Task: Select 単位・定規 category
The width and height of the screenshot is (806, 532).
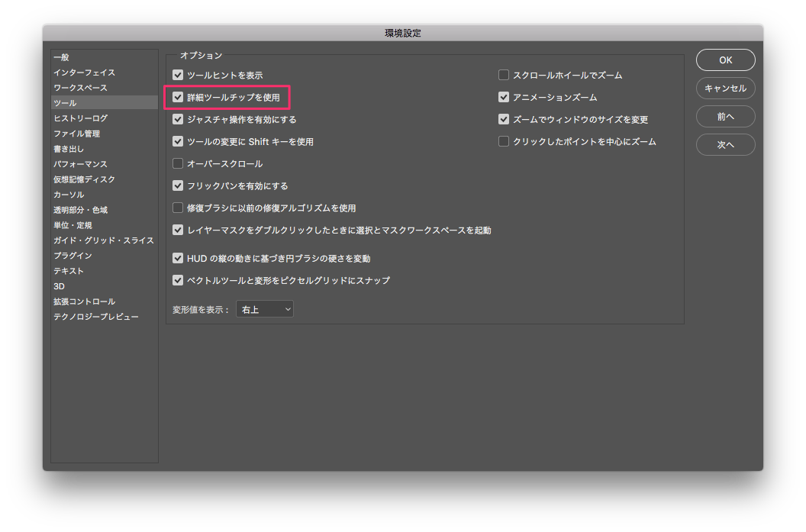Action: (x=105, y=225)
